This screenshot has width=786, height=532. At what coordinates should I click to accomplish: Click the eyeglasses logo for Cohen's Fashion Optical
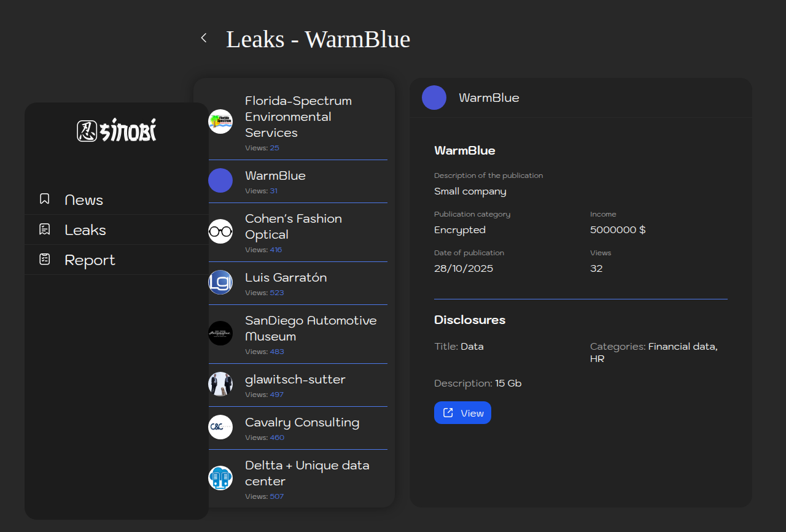[220, 231]
